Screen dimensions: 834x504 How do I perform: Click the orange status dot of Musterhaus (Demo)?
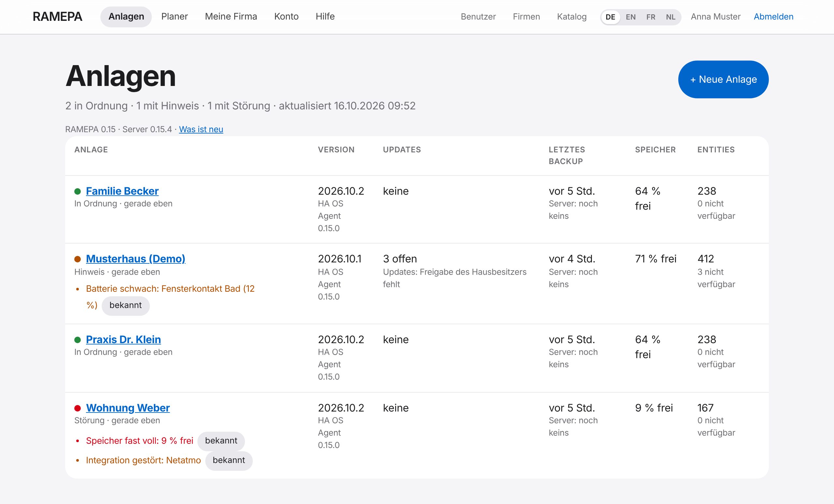tap(78, 259)
